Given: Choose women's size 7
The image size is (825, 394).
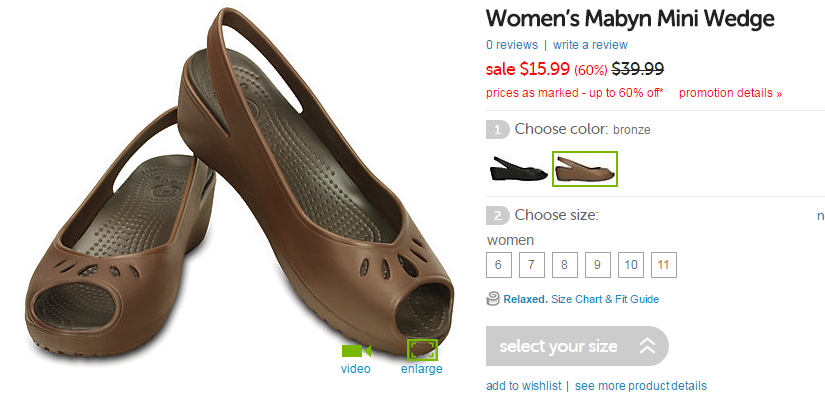Looking at the screenshot, I should 531,265.
